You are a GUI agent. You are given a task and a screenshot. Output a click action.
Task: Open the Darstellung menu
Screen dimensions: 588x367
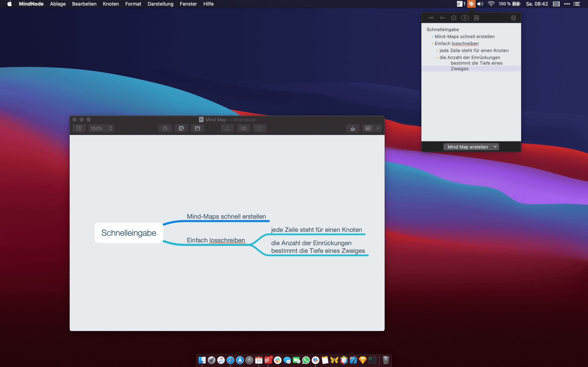click(x=160, y=4)
